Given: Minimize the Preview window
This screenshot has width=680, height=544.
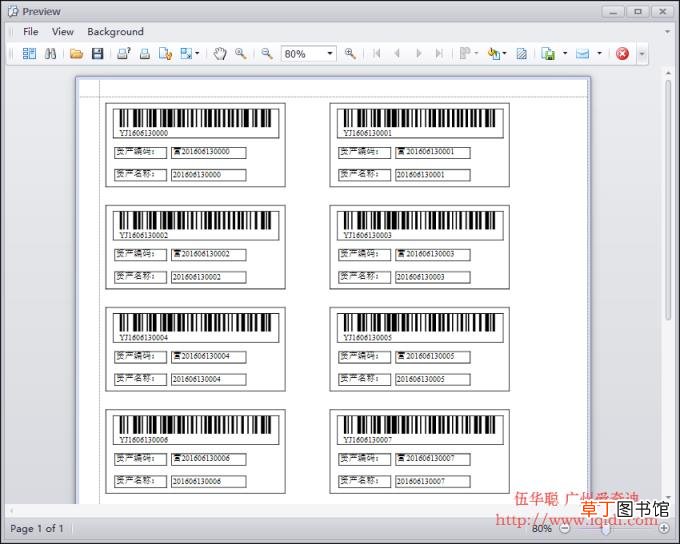Looking at the screenshot, I should [613, 12].
